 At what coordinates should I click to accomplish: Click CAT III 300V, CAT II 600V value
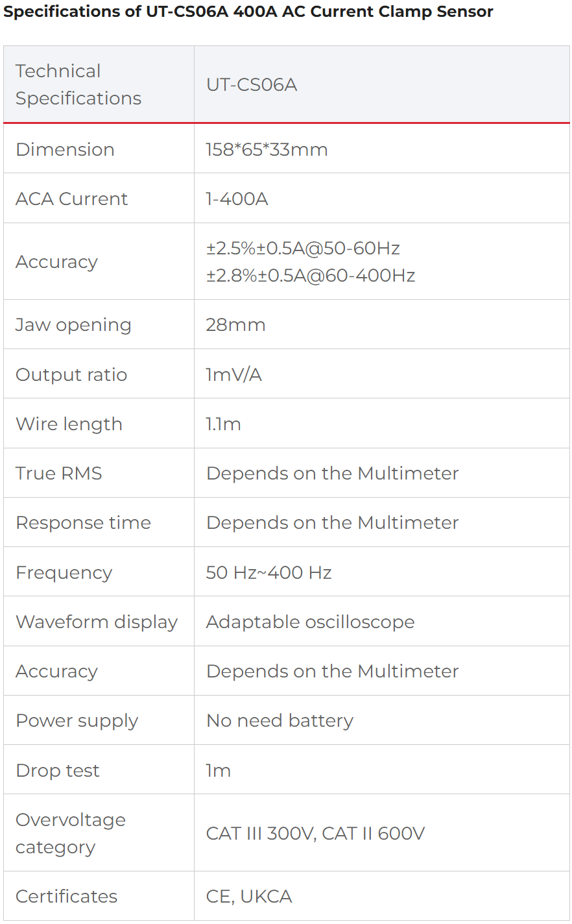315,833
